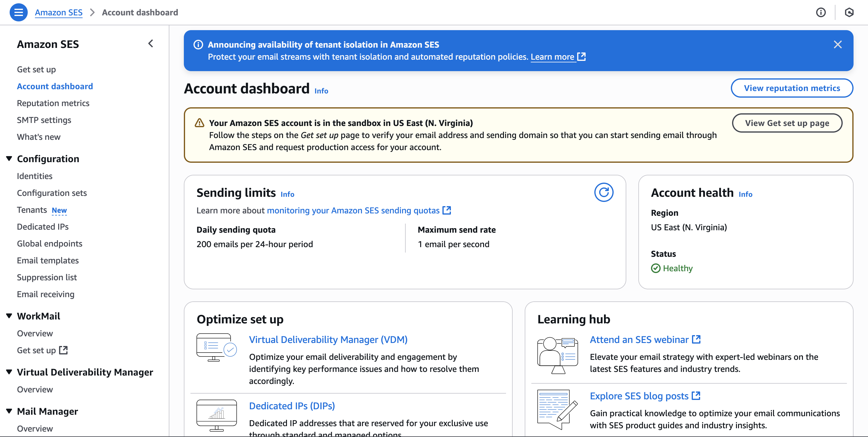Navigate back via the Amazon SES breadcrumb
868x437 pixels.
tap(59, 12)
